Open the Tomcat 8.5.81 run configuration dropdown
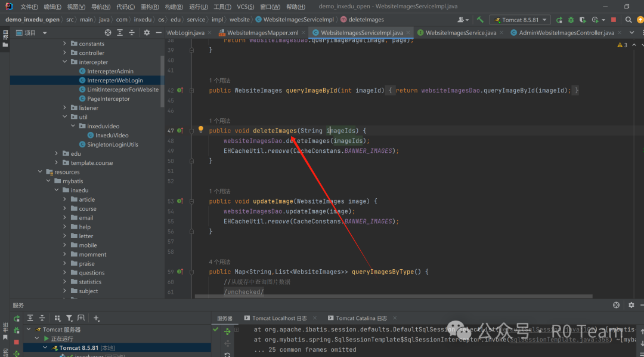The image size is (644, 357). tap(520, 20)
